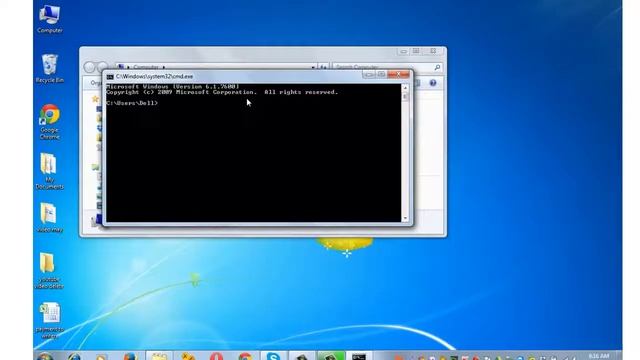Click the cmd scrollbar down arrow
The height and width of the screenshot is (360, 640).
[405, 218]
